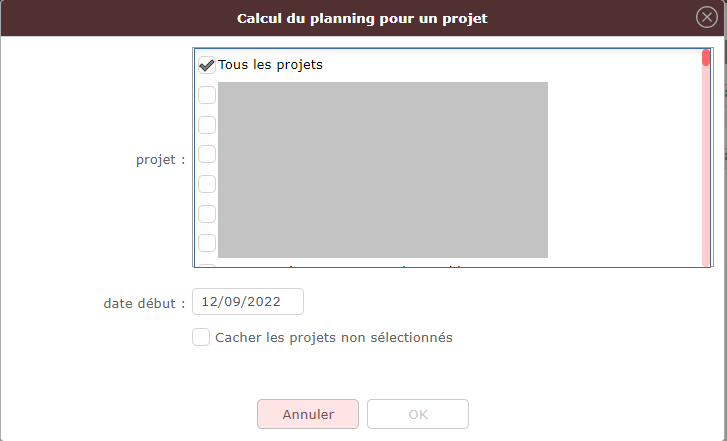Click the "Cacher les projets non sélectionnés" label
Viewport: 727px width, 441px height.
coord(334,338)
